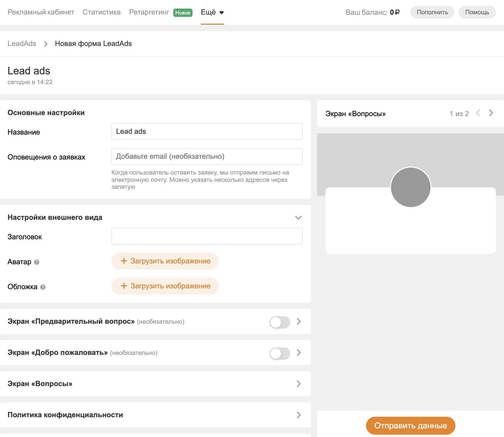This screenshot has height=437, width=504.
Task: Open Статистика tab
Action: tap(102, 12)
